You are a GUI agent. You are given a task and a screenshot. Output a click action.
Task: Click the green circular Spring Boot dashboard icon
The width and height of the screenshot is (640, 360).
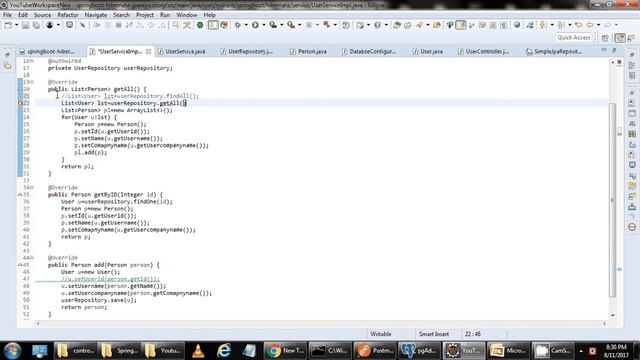click(200, 25)
